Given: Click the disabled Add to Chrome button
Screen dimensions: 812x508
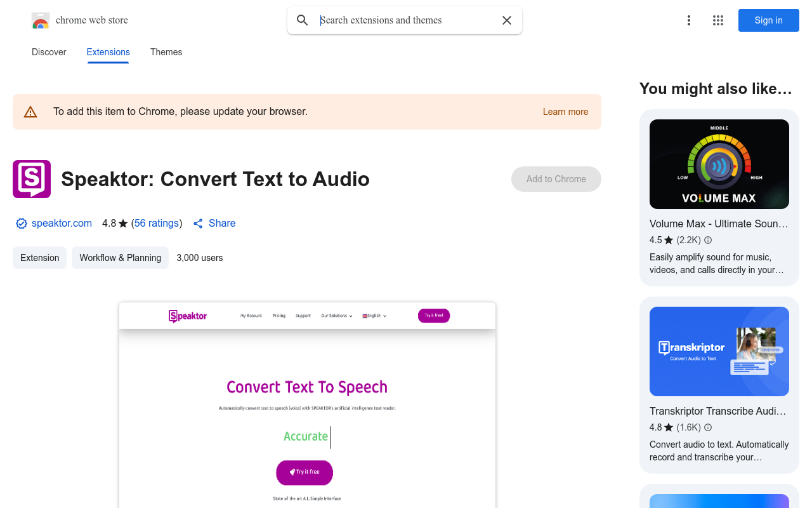Looking at the screenshot, I should tap(556, 179).
